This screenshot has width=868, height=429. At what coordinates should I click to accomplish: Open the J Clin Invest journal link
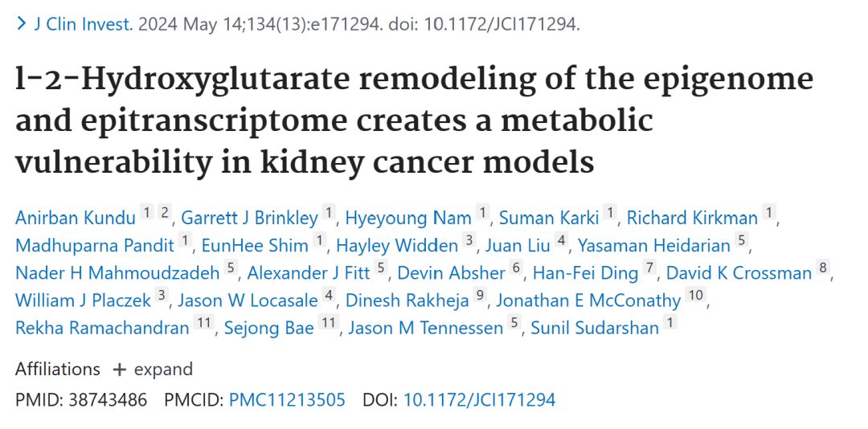pos(84,25)
